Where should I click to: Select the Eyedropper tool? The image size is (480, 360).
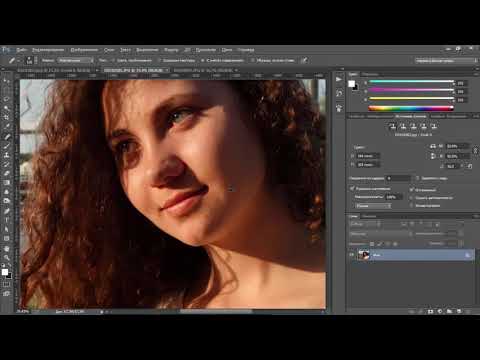point(6,127)
